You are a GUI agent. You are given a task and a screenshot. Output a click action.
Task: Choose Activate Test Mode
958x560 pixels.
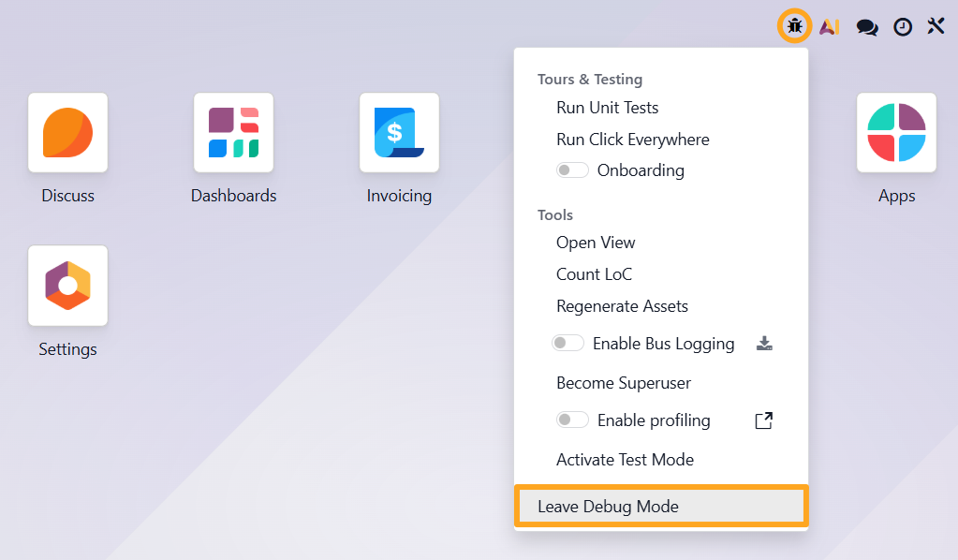(625, 459)
